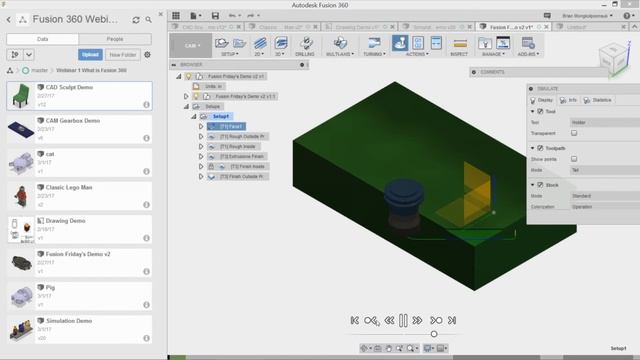Open the Multi-Axis toolpath icon
Screen dimensions: 640x360
pyautogui.click(x=340, y=43)
